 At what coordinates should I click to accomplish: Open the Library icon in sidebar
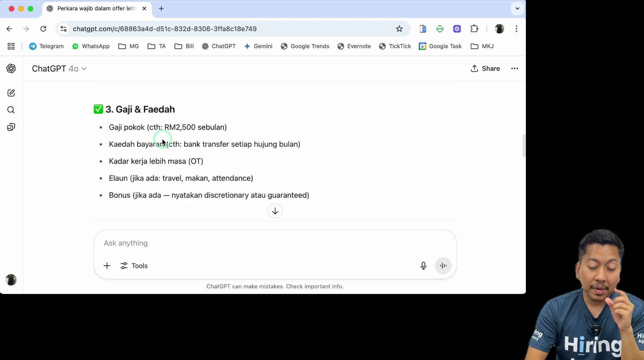click(x=11, y=127)
